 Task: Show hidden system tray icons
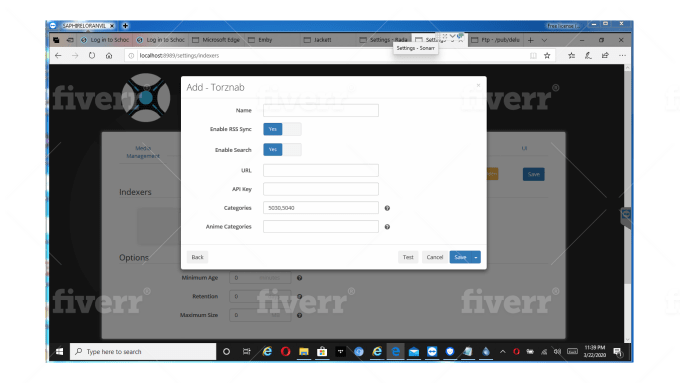503,352
